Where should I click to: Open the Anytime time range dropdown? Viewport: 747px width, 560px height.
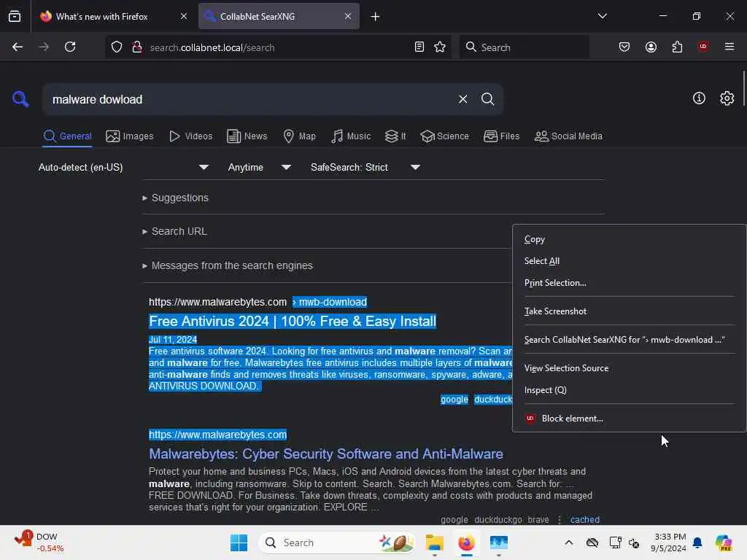click(x=259, y=167)
